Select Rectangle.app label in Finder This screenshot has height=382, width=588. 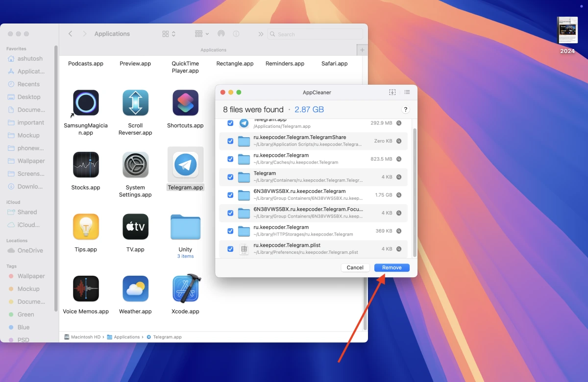235,64
